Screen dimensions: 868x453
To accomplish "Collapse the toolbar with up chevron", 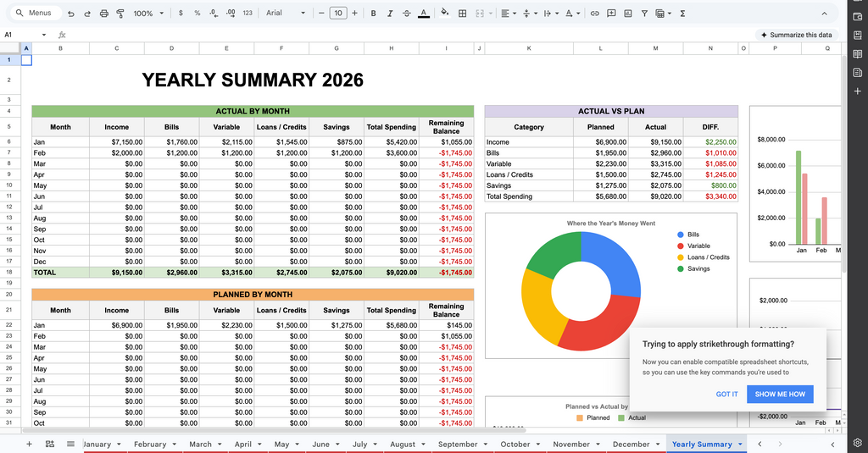I will tap(824, 14).
